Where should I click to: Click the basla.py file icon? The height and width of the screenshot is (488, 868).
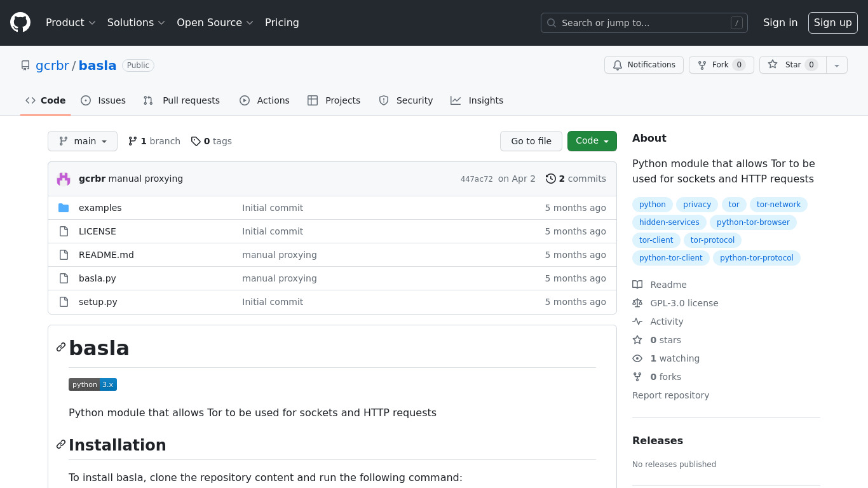click(x=64, y=278)
